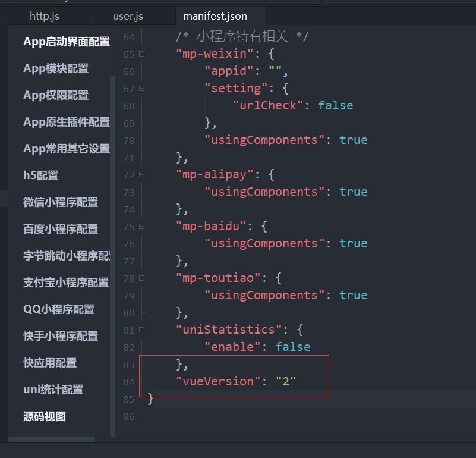Image resolution: width=476 pixels, height=458 pixels.
Task: Collapse the mp-weixin block on line 65
Action: click(x=141, y=54)
